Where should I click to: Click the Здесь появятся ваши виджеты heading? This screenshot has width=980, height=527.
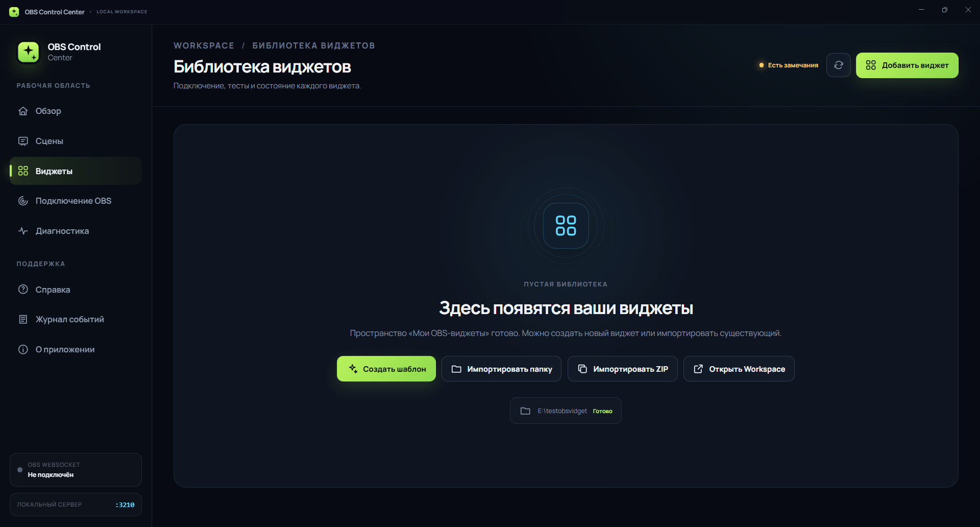[x=566, y=308]
